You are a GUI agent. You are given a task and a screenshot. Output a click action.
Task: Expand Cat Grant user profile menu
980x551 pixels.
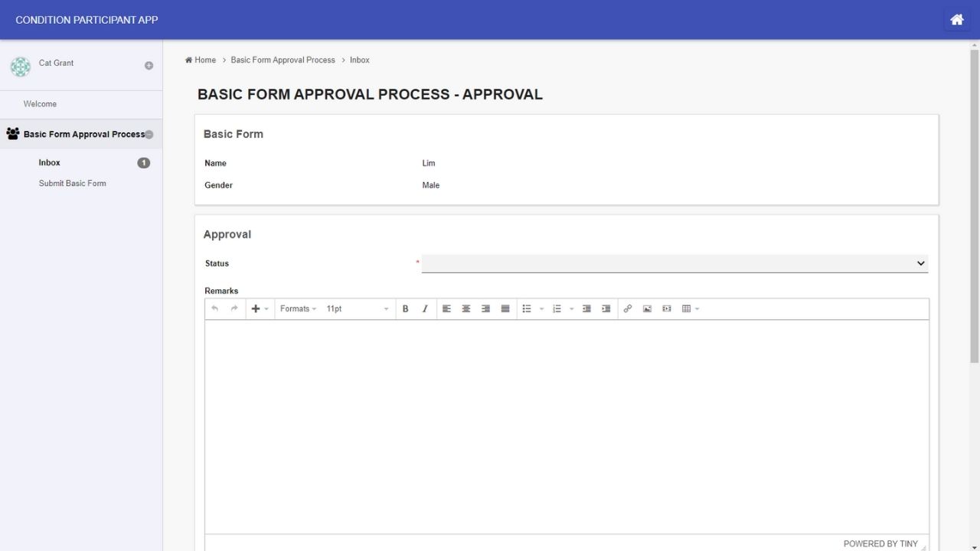[x=149, y=66]
